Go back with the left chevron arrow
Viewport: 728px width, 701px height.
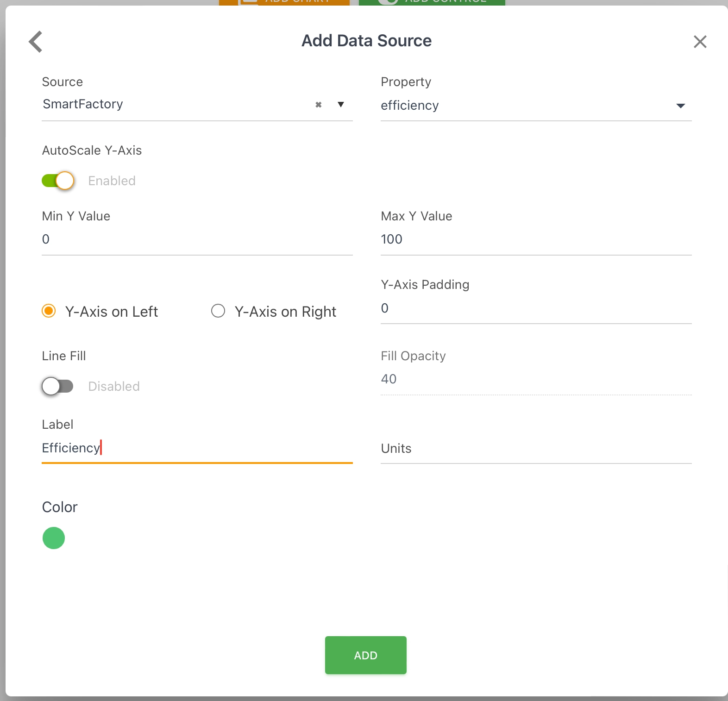pos(36,42)
